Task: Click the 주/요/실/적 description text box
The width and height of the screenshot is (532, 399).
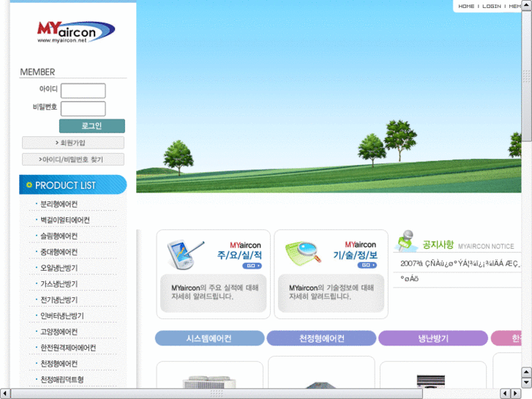Action: pyautogui.click(x=214, y=294)
